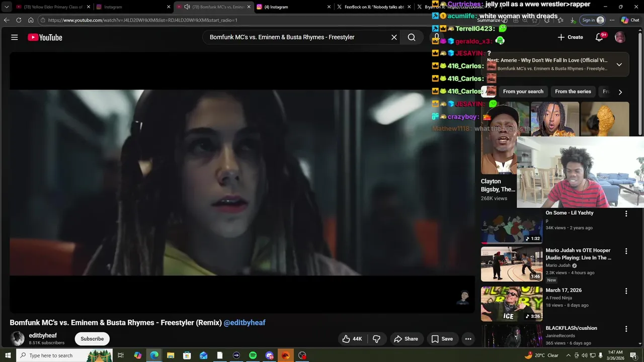This screenshot has height=362, width=644.
Task: Mute the Bomfunk MC's tab audio icon
Action: [x=187, y=7]
